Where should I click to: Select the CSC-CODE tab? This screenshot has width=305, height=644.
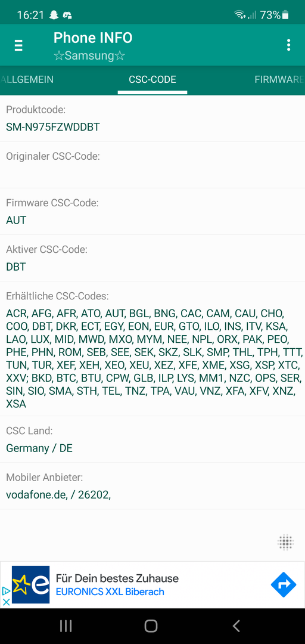click(x=152, y=80)
